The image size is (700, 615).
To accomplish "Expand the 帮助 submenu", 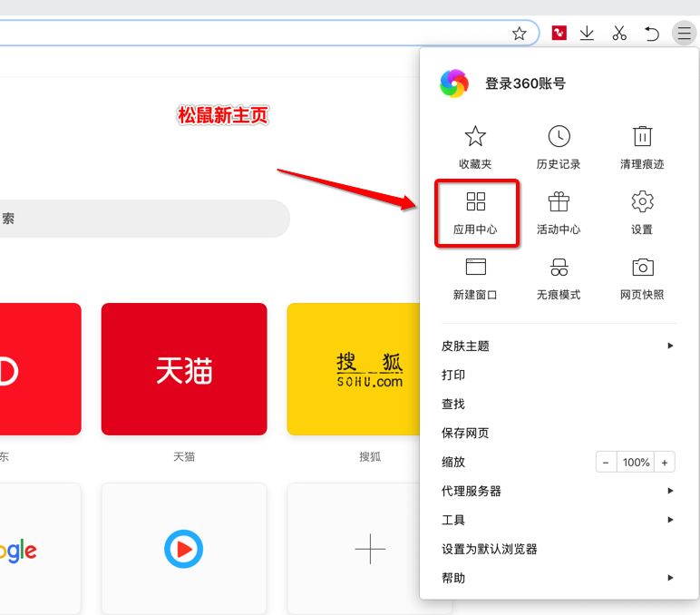I will pos(559,578).
